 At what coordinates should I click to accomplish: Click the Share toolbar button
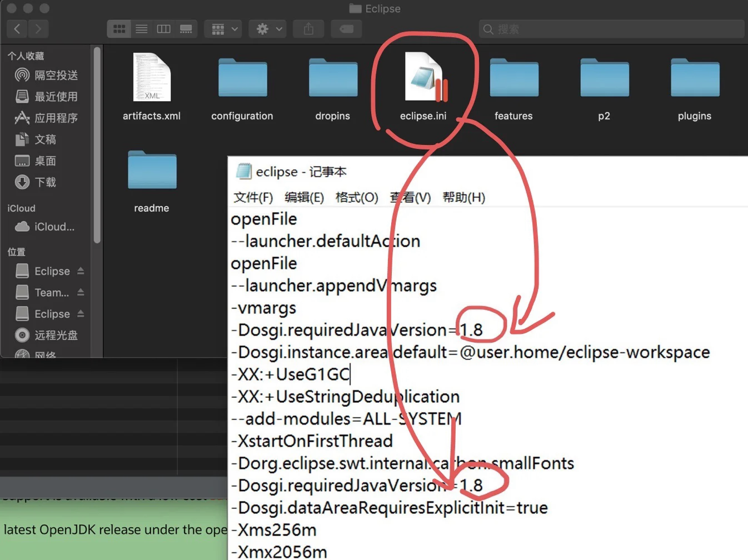[x=309, y=29]
